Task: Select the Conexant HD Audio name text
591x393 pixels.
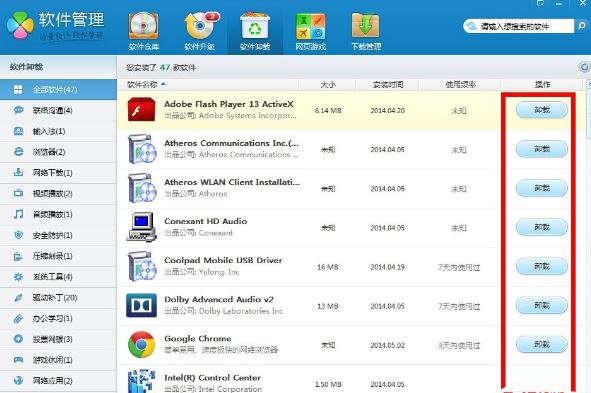Action: coord(206,221)
